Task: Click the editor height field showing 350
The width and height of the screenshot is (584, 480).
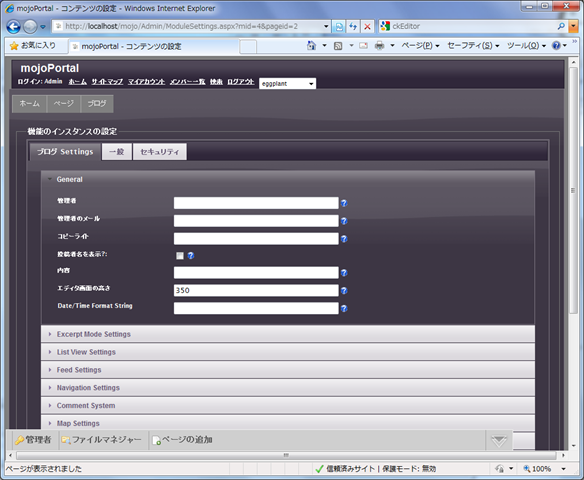Action: point(256,290)
